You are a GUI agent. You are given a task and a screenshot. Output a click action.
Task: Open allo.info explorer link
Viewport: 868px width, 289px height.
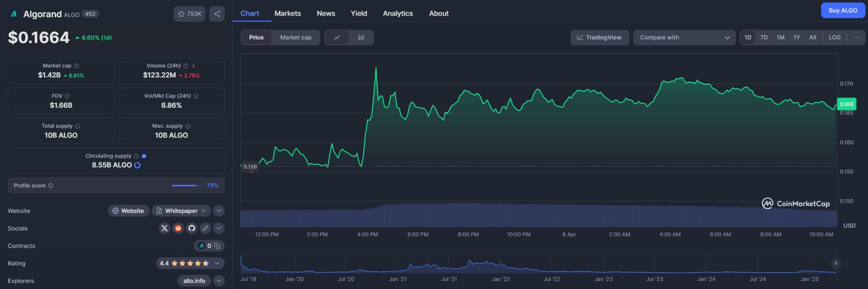[x=194, y=281]
